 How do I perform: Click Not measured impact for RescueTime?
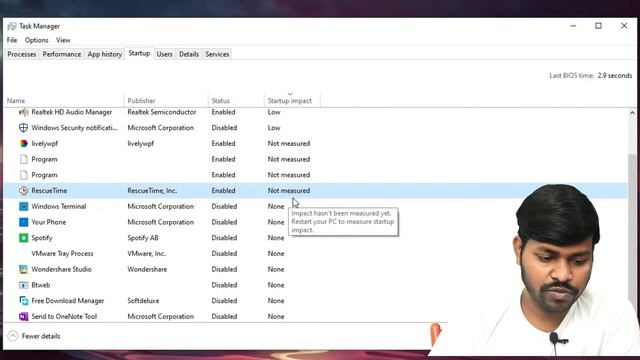click(x=289, y=191)
